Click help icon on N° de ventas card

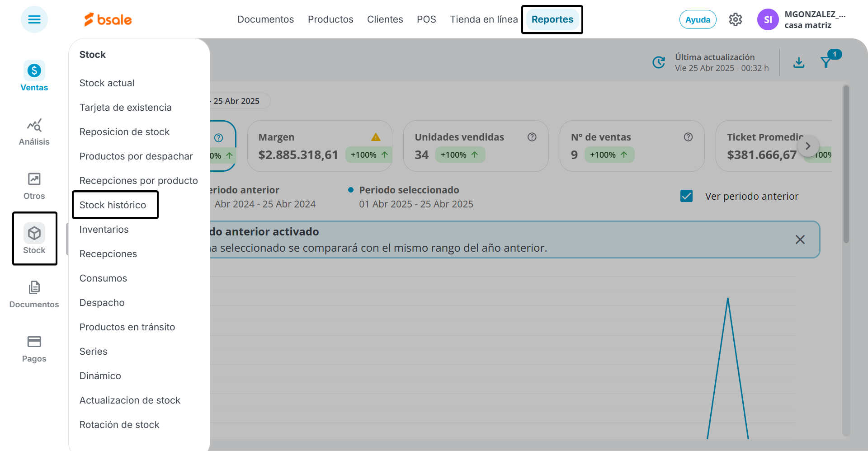tap(688, 137)
